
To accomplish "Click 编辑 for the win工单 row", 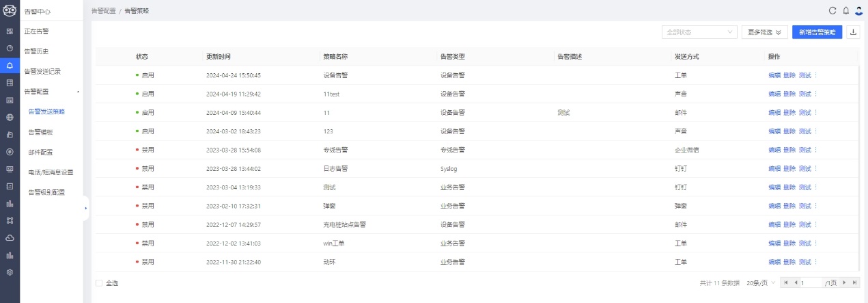I will (774, 243).
